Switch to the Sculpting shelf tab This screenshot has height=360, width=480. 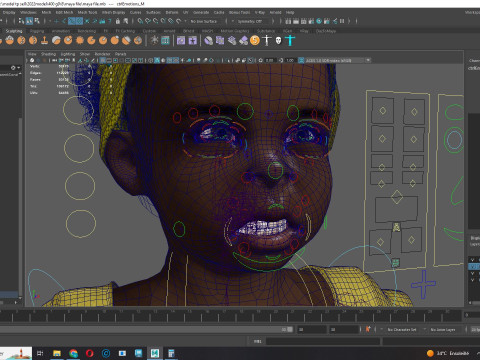(14, 31)
